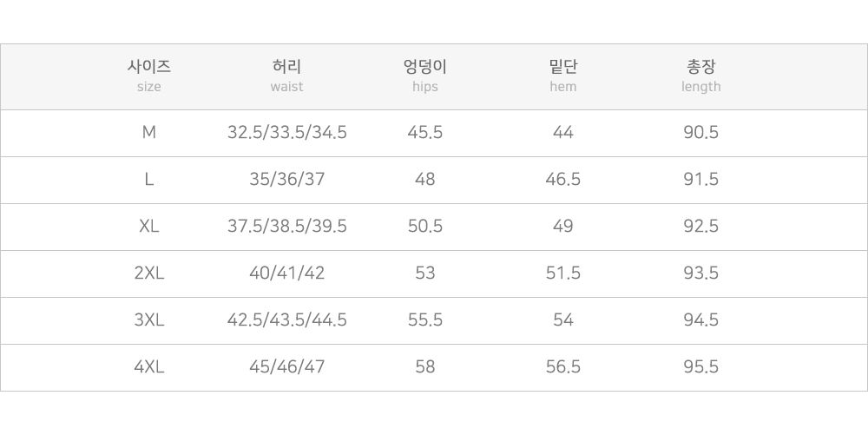This screenshot has height=435, width=868.
Task: Click the 허리 waist column header
Action: click(x=286, y=76)
